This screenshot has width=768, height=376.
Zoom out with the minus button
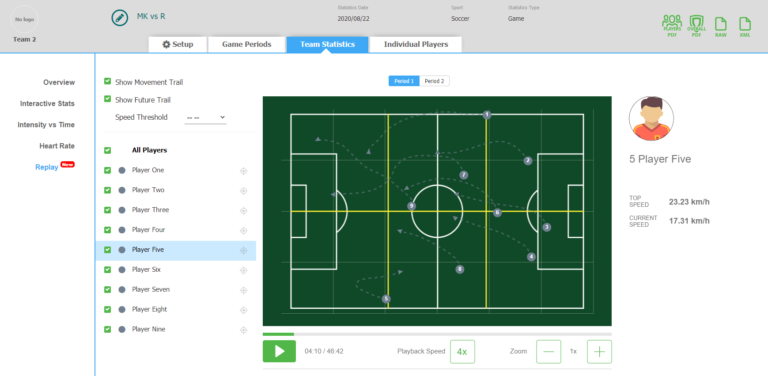(549, 352)
